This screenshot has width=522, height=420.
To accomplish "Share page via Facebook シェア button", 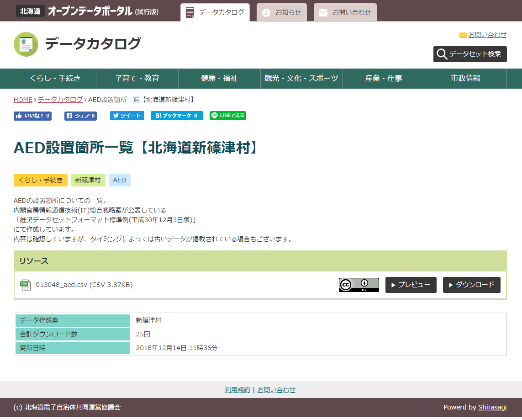I will coord(80,116).
